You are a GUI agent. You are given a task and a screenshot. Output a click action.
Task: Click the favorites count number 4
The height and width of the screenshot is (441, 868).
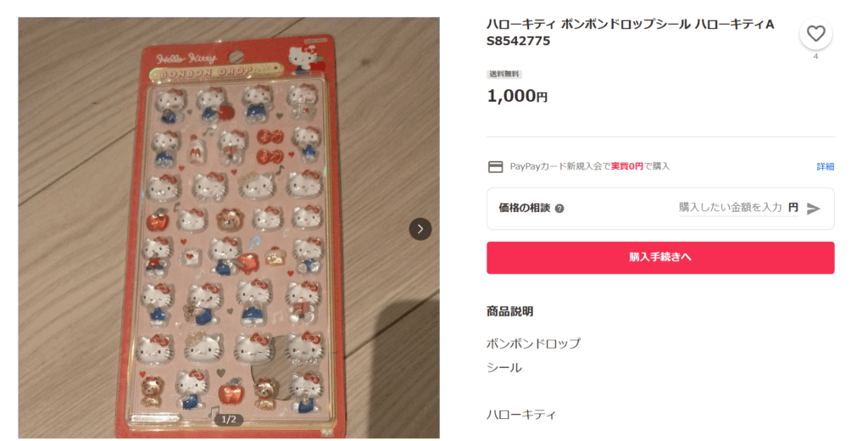pos(815,57)
